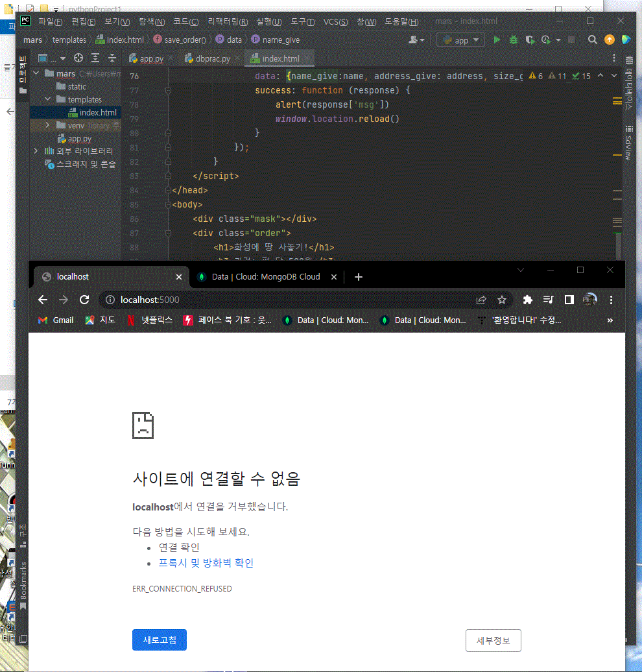Open Chrome extensions puzzle icon
Viewport: 642px width, 672px height.
(528, 300)
